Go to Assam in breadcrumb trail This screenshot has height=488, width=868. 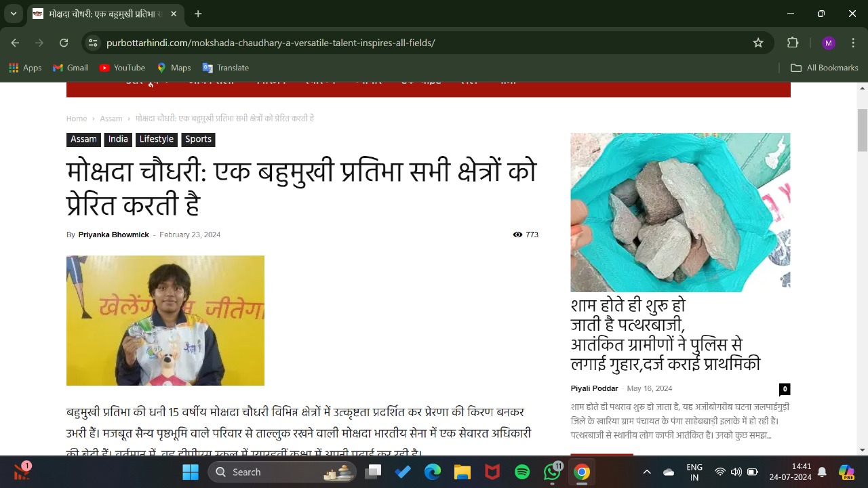tap(111, 119)
